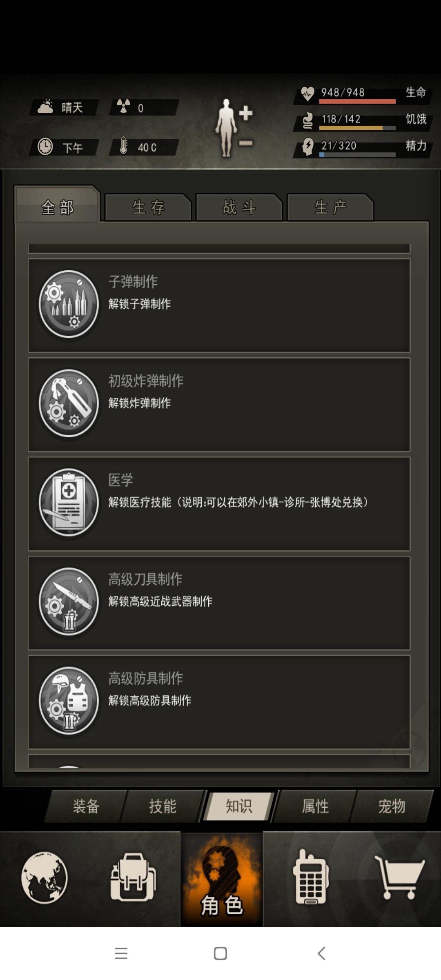Open the 技能 skills section

point(163,806)
